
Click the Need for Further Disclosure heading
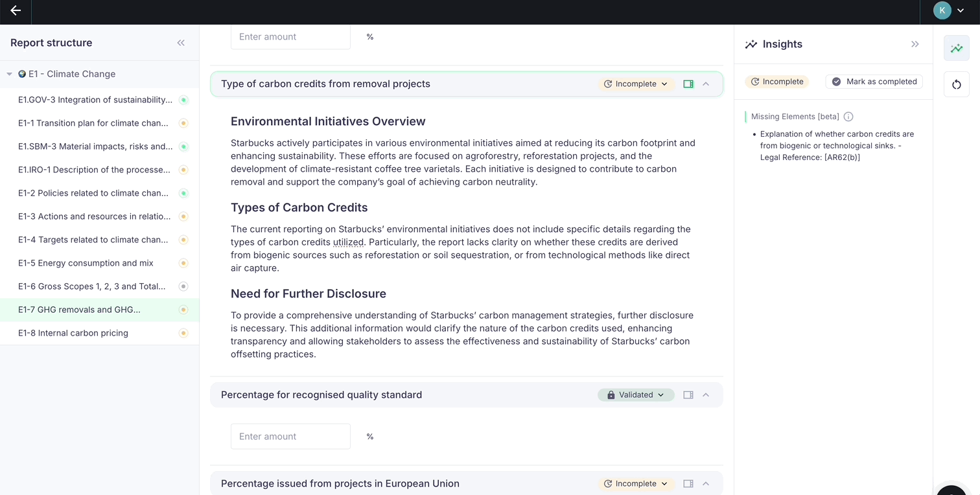coord(309,294)
